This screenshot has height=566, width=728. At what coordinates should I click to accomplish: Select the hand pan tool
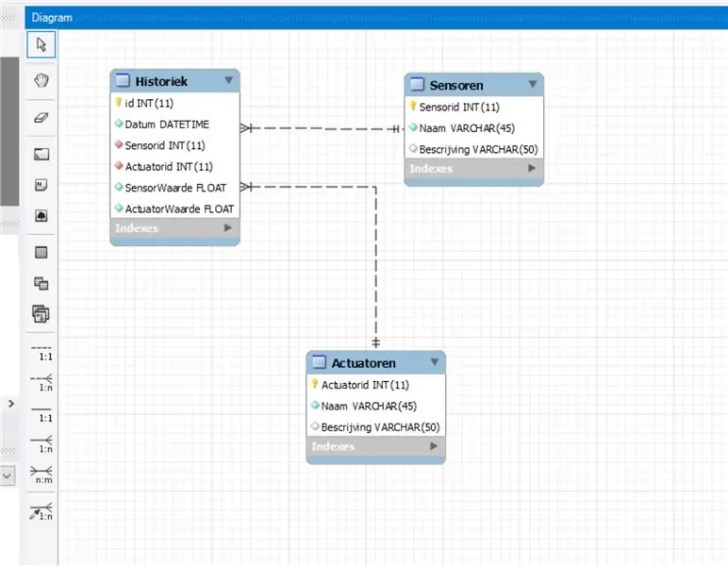coord(41,80)
